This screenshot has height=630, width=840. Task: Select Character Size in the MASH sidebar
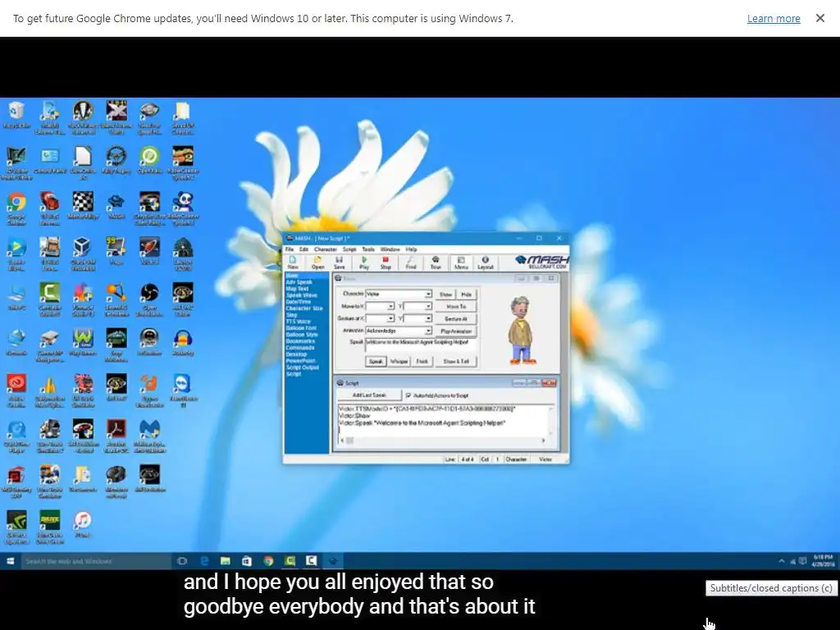coord(304,308)
